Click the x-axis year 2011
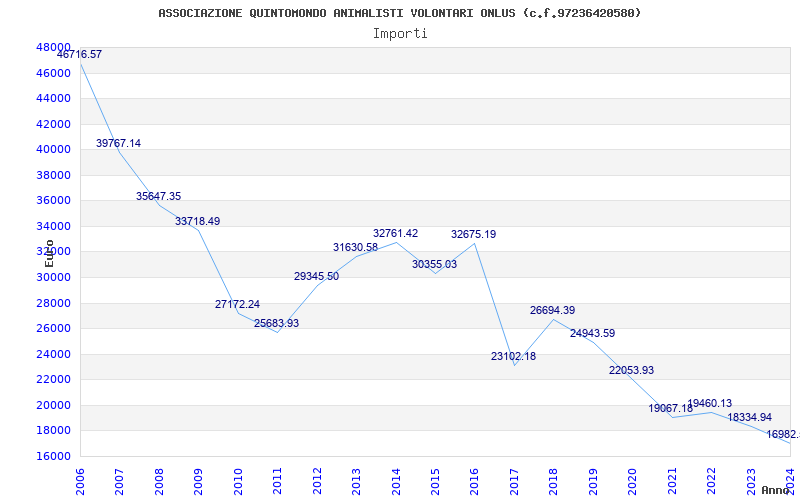This screenshot has height=500, width=800. pos(278,482)
